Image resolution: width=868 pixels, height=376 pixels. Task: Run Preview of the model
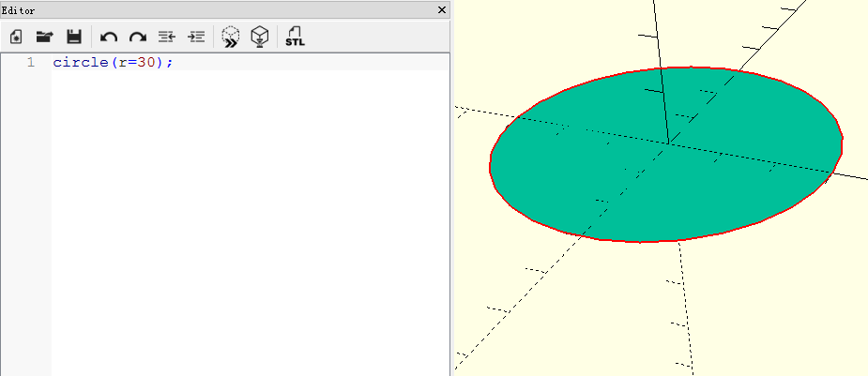[230, 38]
